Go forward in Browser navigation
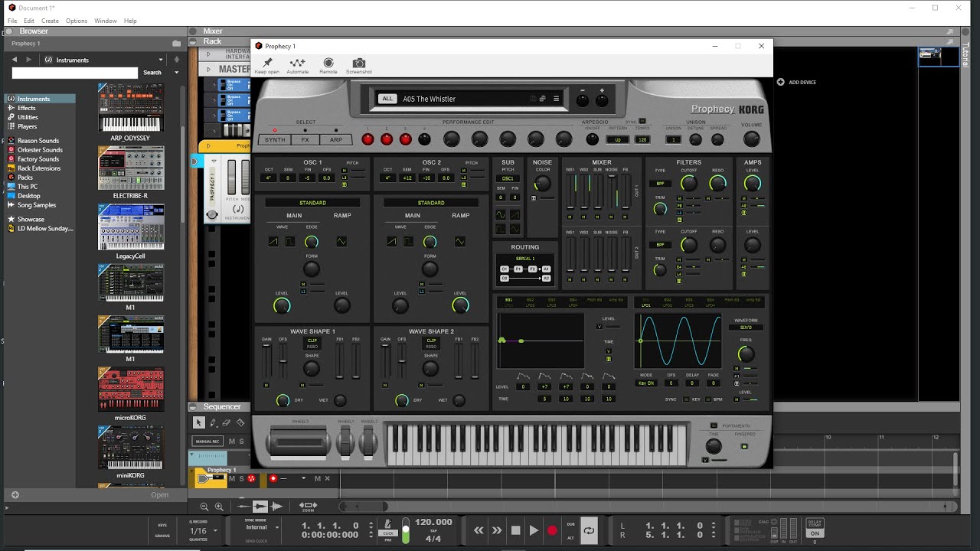 (x=29, y=60)
